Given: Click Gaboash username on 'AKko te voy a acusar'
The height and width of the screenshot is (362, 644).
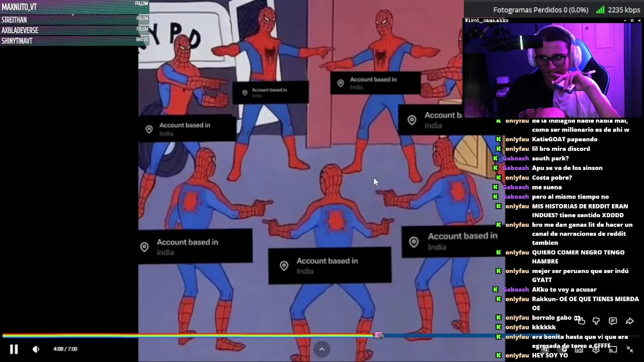Looking at the screenshot, I should tap(516, 290).
